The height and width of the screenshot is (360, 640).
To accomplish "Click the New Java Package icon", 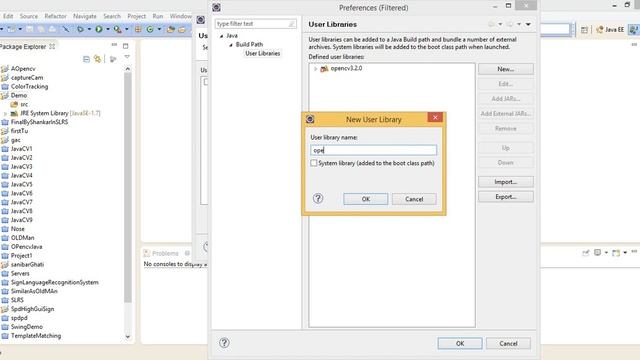I will 138,29.
